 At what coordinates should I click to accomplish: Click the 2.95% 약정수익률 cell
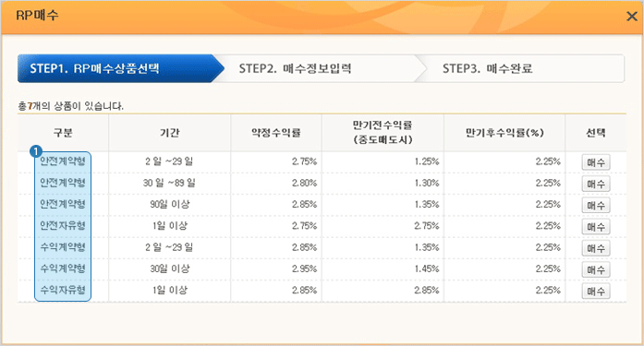(304, 268)
